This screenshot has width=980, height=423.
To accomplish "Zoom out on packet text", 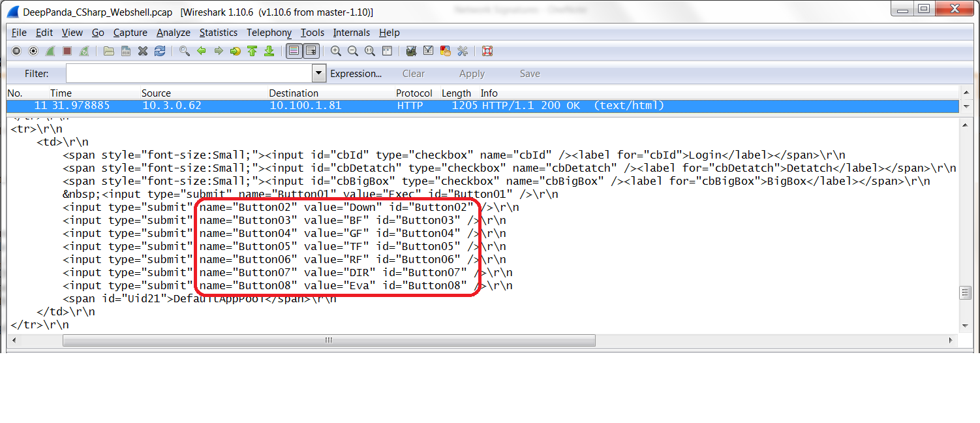I will [353, 51].
